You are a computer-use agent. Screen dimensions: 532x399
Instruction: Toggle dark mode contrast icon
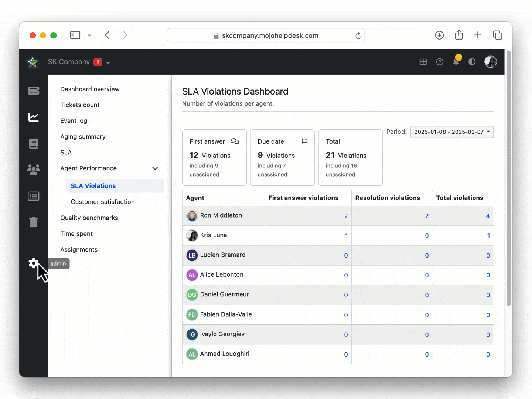(472, 62)
